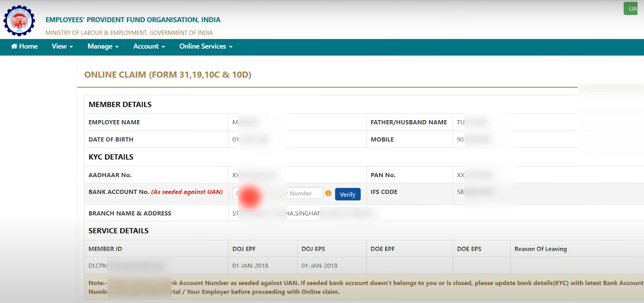Click the DOE EPF column header
644x303 pixels.
click(x=383, y=249)
